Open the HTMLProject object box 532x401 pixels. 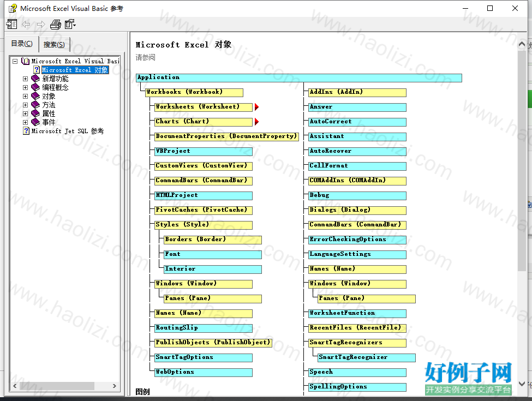[x=204, y=195]
